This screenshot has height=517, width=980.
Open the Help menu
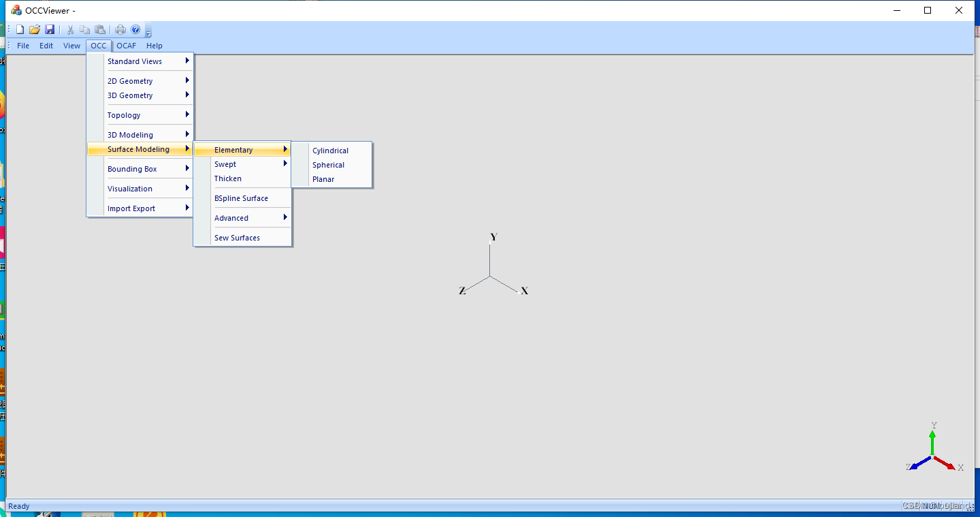[154, 46]
